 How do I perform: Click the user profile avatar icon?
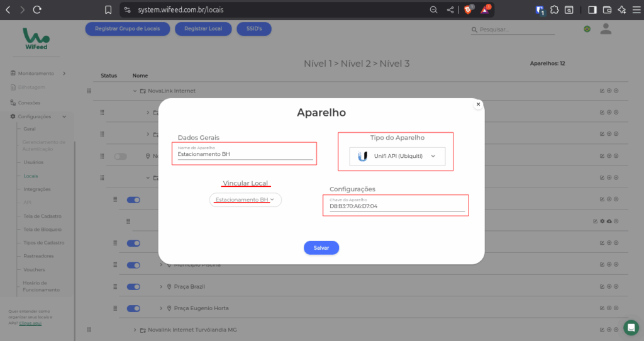(606, 29)
